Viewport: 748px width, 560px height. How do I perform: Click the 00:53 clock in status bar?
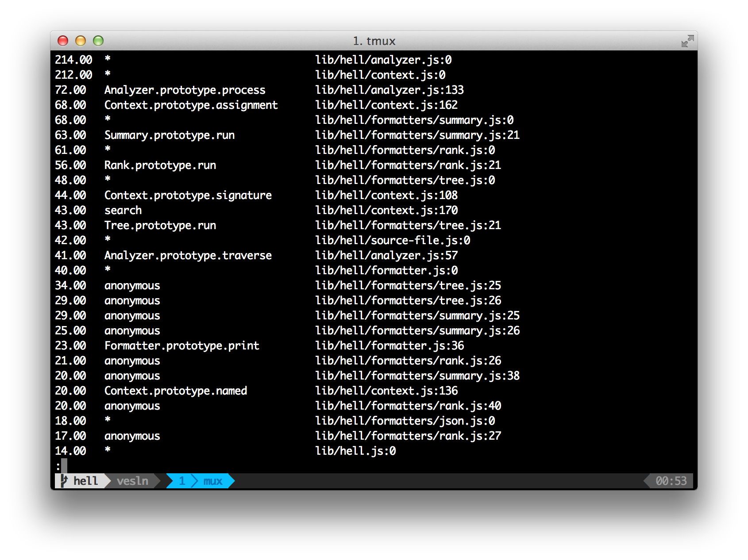tap(671, 481)
